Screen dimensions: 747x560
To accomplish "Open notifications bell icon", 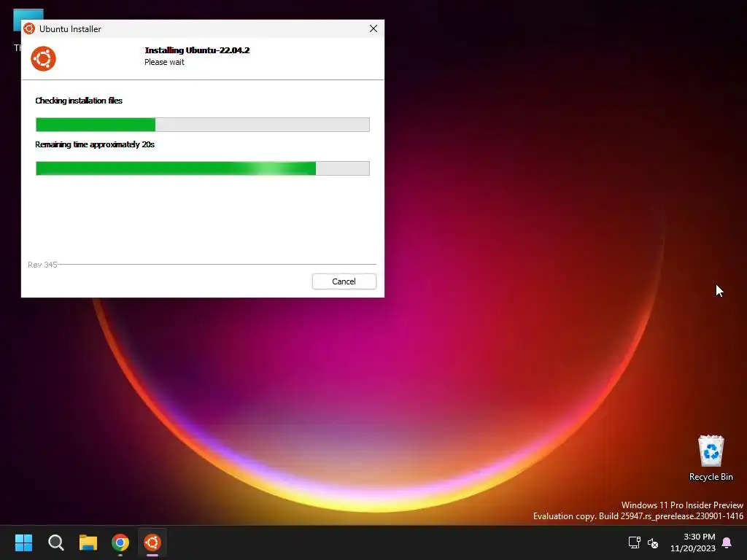I will (x=727, y=542).
